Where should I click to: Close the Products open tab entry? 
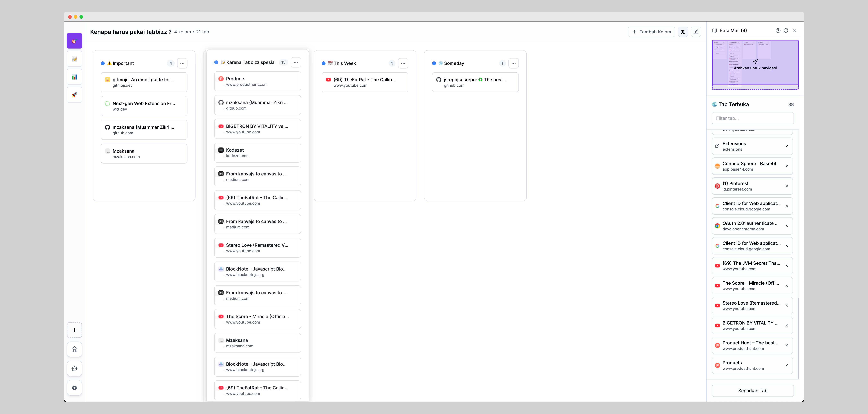(787, 365)
